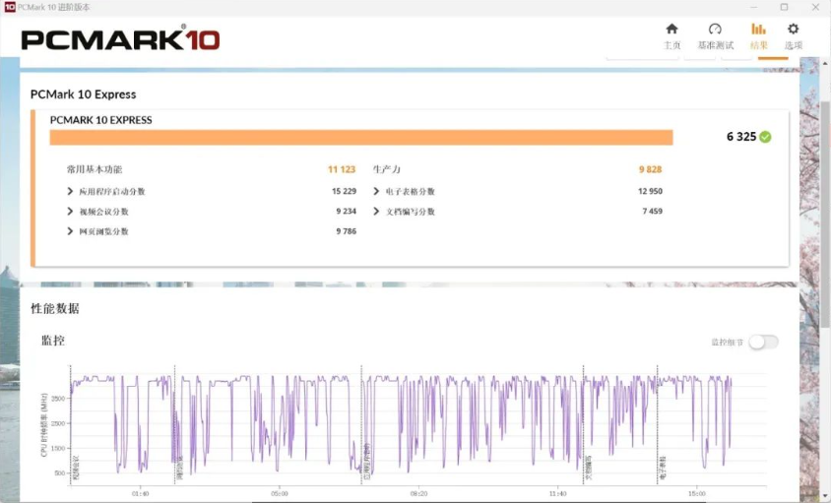Click the writing score 7 459

tap(653, 212)
